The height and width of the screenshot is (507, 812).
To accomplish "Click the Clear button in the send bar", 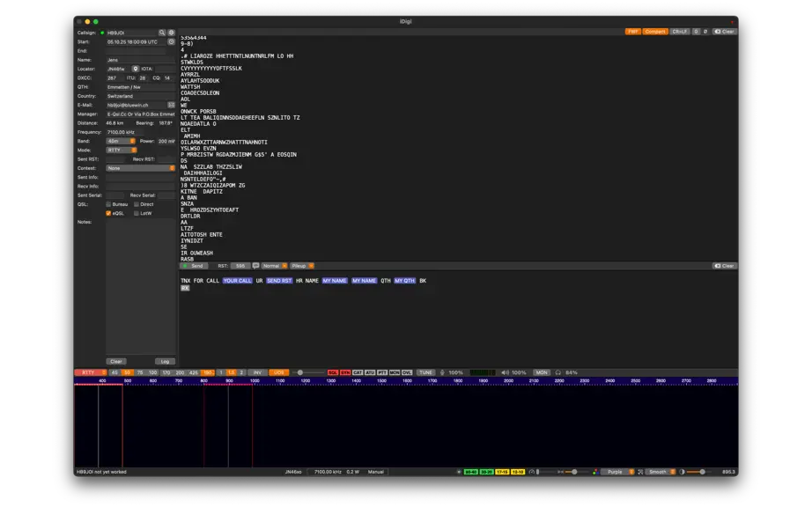I will pos(725,266).
